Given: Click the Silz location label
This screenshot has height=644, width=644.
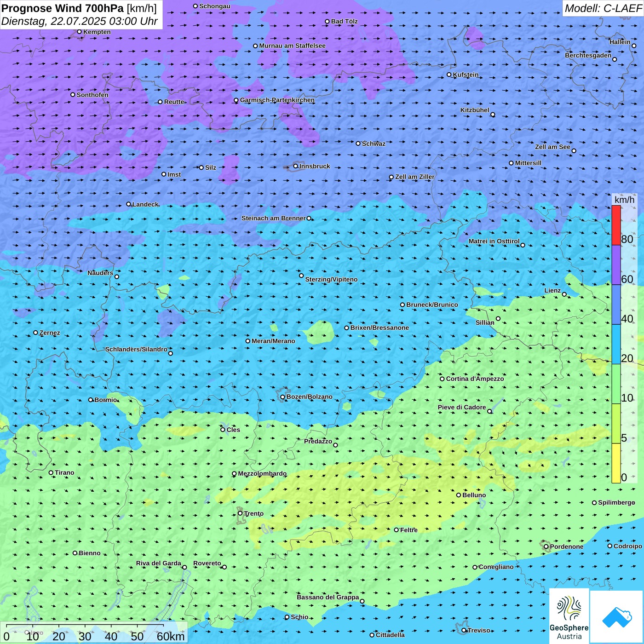Looking at the screenshot, I should click(x=211, y=167).
